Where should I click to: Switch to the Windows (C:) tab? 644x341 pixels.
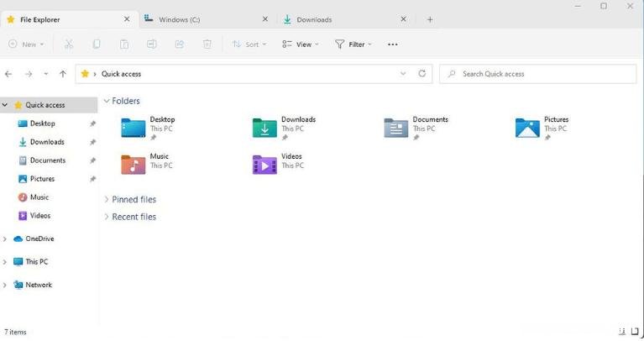tap(207, 19)
